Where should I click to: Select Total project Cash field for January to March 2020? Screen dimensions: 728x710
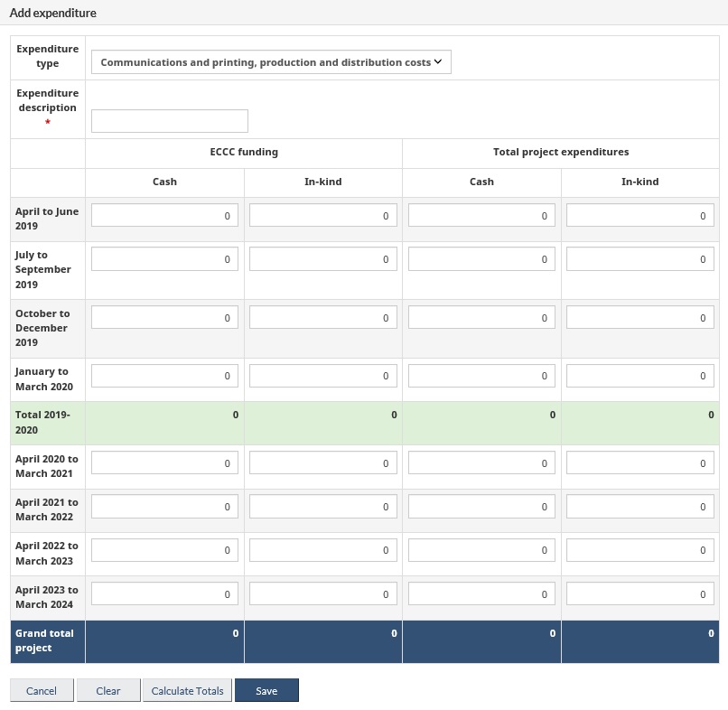tap(481, 376)
